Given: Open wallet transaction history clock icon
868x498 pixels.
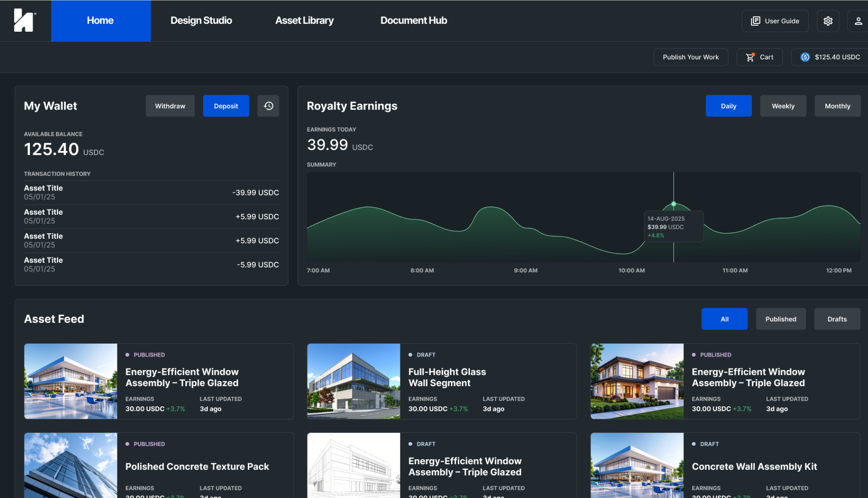Looking at the screenshot, I should click(268, 106).
